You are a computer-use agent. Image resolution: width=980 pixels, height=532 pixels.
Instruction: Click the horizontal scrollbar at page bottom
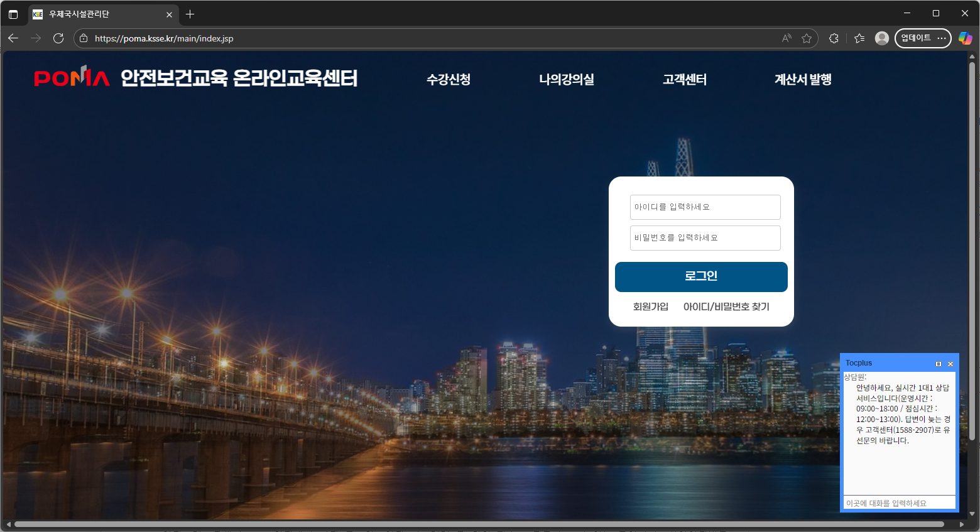click(x=479, y=524)
